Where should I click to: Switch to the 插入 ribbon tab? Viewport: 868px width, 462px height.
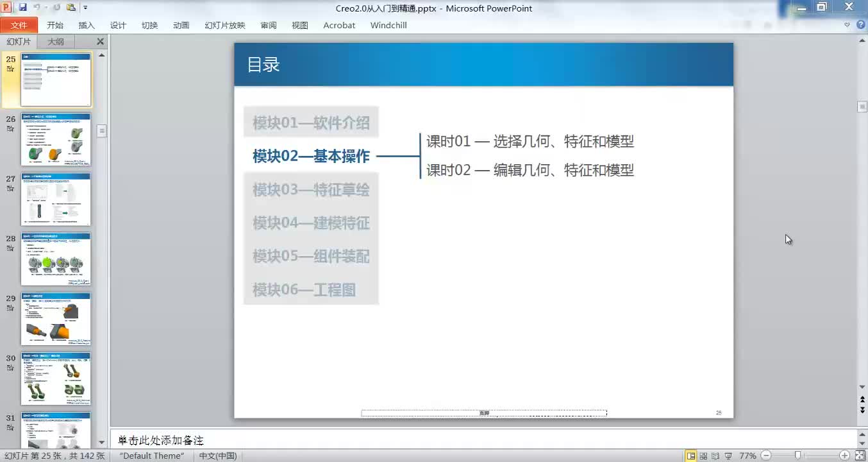(87, 26)
